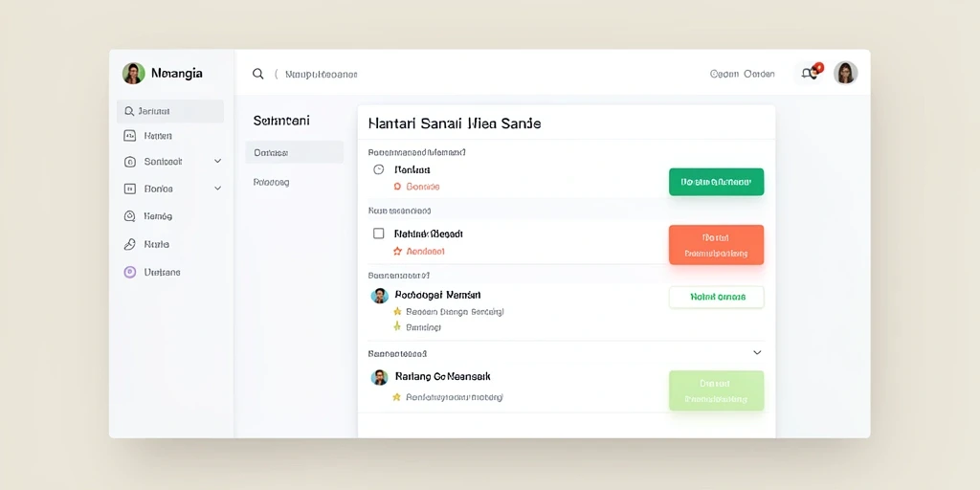Open the Narie sidebar icon
980x490 pixels.
point(129,244)
